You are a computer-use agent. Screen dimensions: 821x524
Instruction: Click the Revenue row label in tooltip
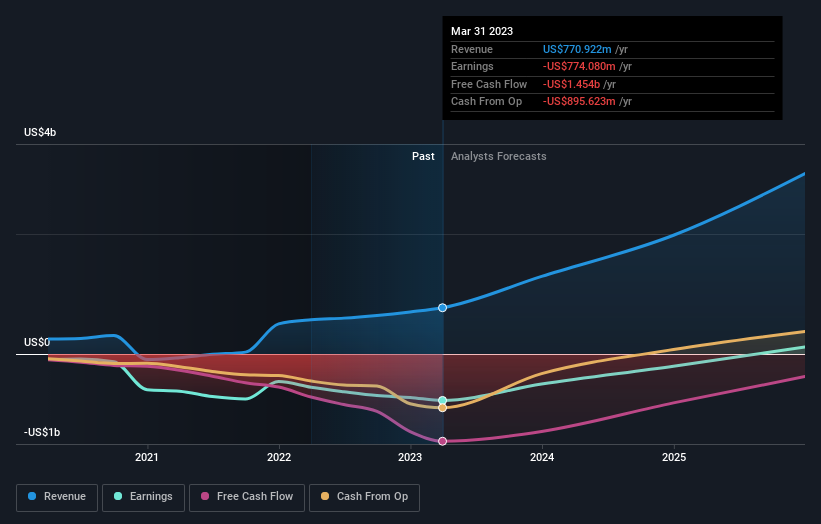click(x=472, y=49)
